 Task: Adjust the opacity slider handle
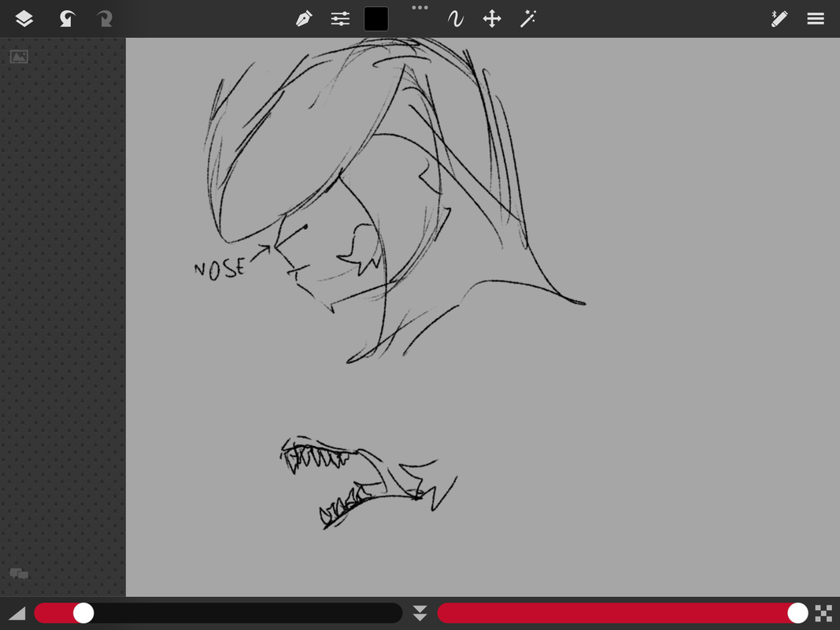click(x=797, y=613)
